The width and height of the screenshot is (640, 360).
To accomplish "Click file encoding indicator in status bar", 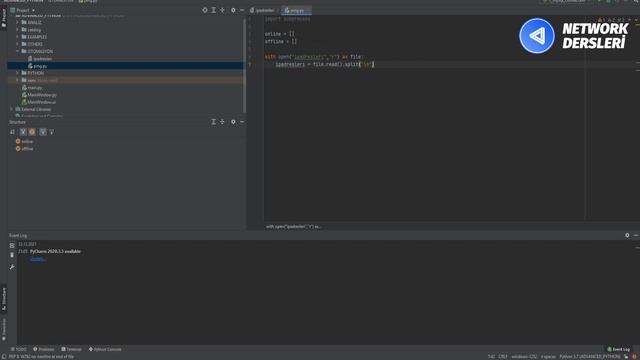I will [524, 357].
